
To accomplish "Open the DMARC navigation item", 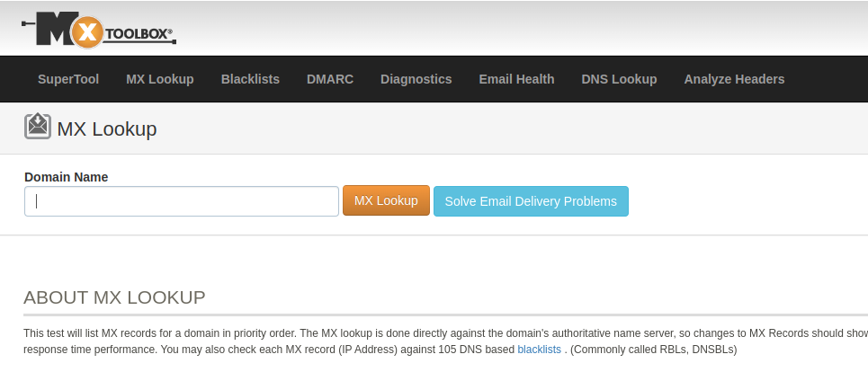I will pyautogui.click(x=330, y=79).
